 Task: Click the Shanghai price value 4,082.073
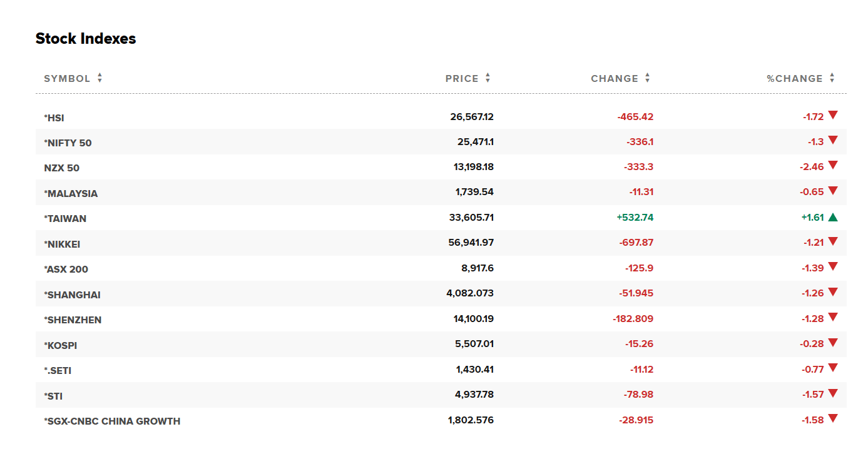tap(470, 293)
